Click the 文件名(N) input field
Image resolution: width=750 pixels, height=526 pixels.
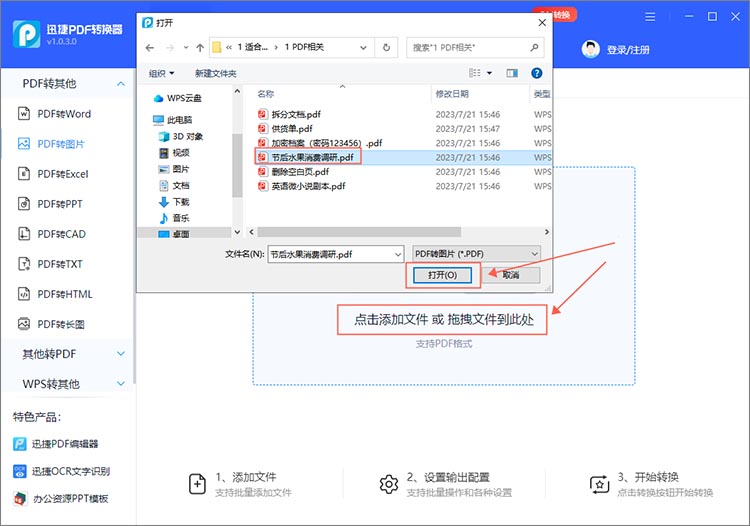click(336, 254)
